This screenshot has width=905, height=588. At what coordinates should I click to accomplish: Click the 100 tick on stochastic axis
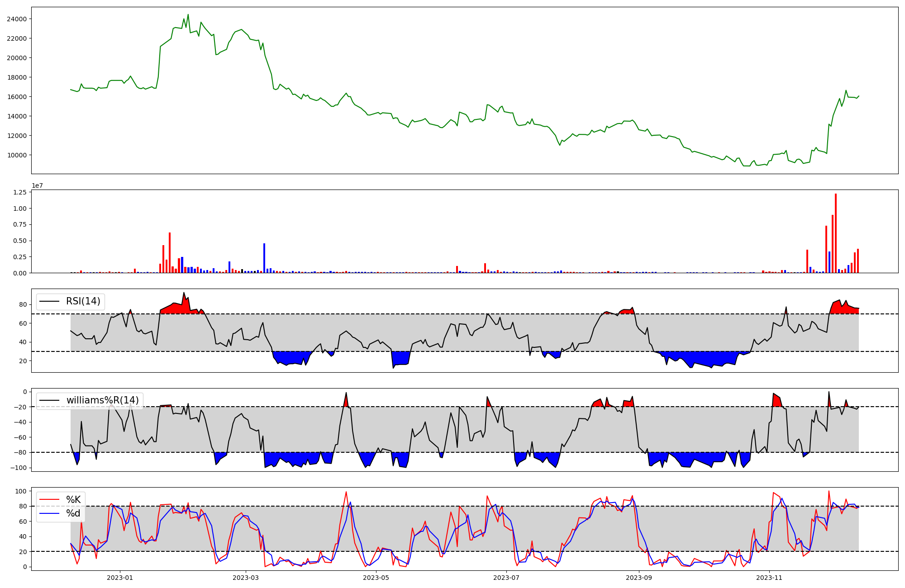(22, 491)
